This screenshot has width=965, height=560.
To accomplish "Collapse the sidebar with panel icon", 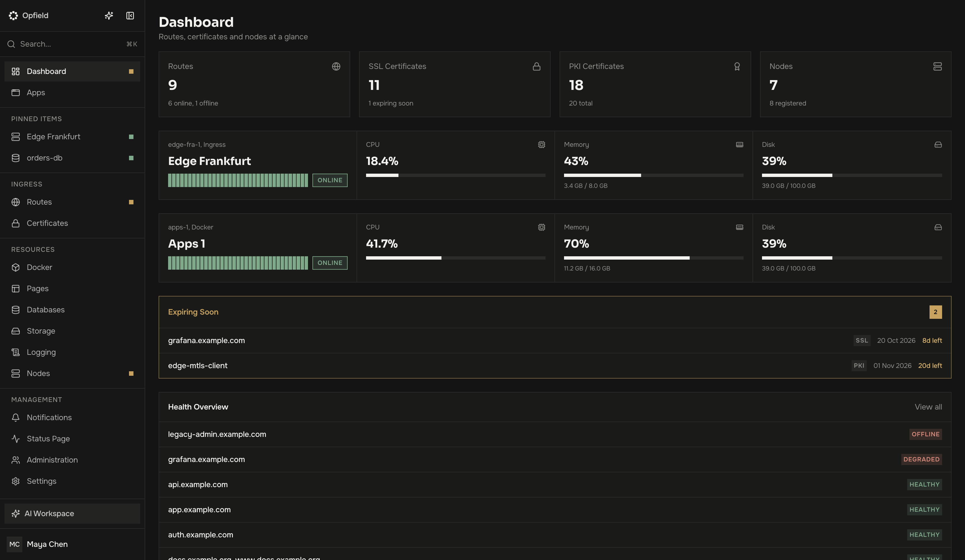I will [130, 15].
